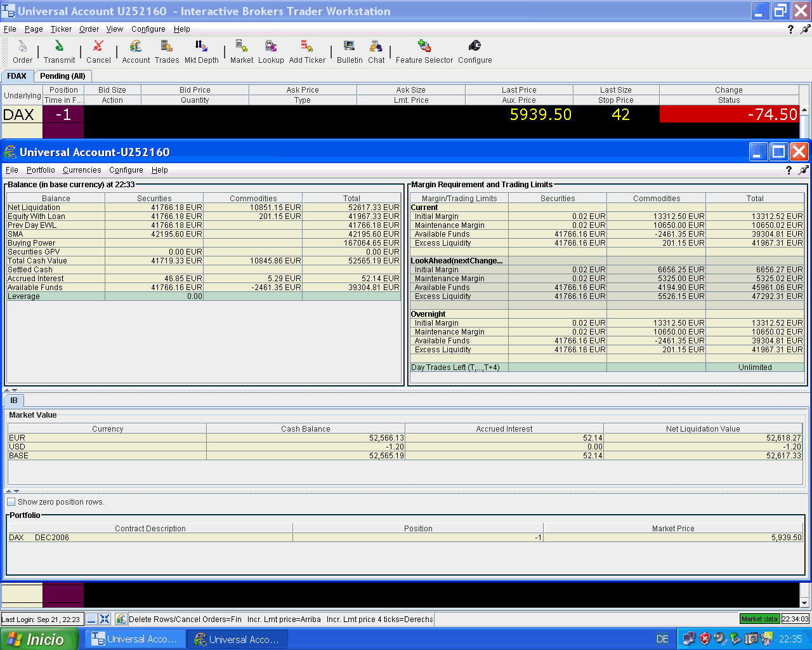The height and width of the screenshot is (650, 812).
Task: Open the Trades toolbar icon
Action: pyautogui.click(x=167, y=51)
